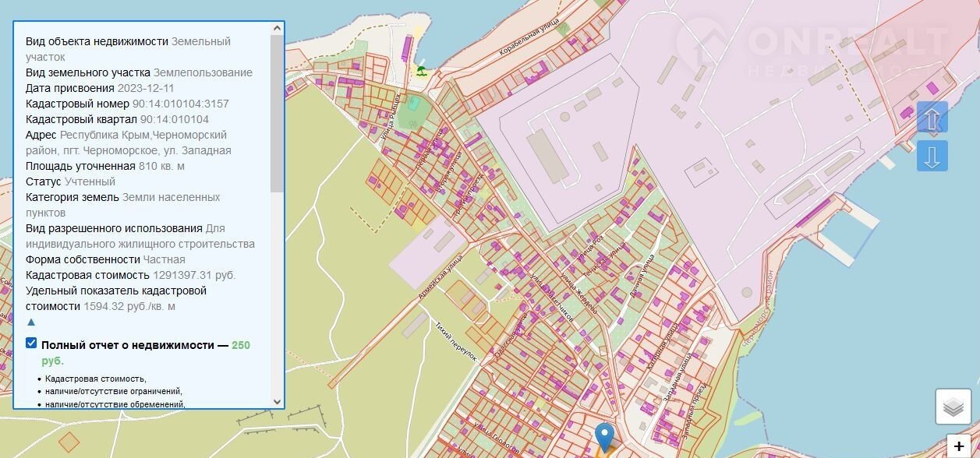Click the 'Полный отчет о недвижимости' label
This screenshot has height=458, width=980.
pyautogui.click(x=134, y=345)
